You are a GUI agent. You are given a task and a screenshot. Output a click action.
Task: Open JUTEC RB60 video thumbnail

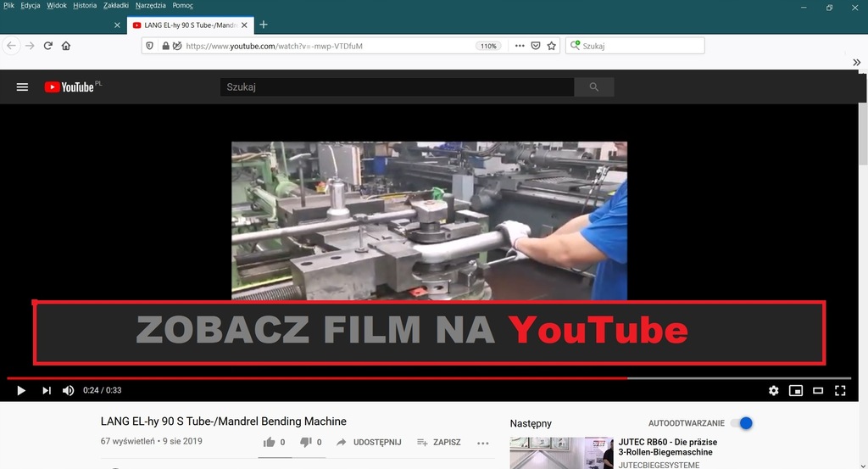561,453
